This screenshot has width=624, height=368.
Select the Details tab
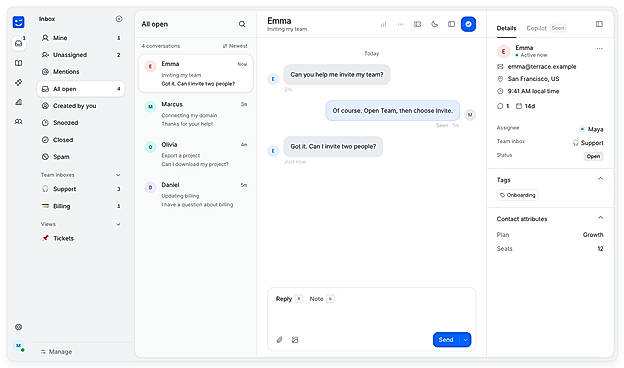coord(506,28)
